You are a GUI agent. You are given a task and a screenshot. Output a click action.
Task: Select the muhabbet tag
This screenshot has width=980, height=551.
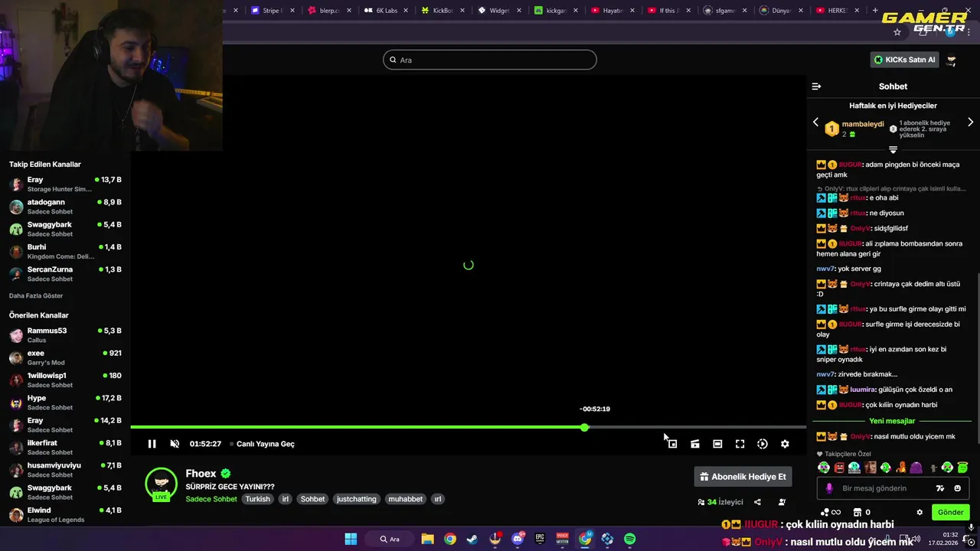click(406, 499)
